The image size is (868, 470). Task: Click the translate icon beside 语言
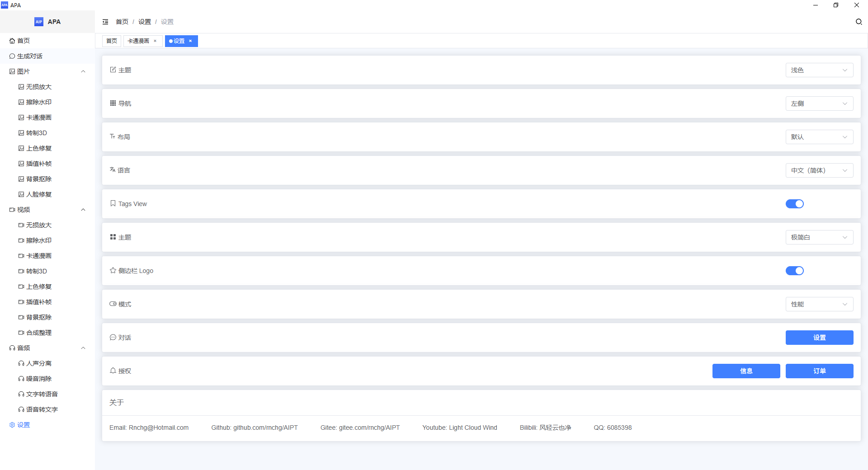[x=113, y=169]
